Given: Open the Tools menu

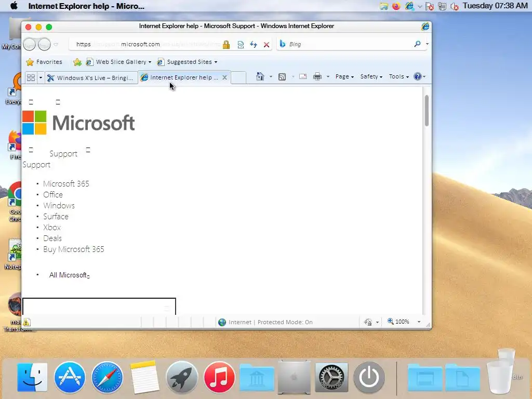Looking at the screenshot, I should pyautogui.click(x=398, y=77).
